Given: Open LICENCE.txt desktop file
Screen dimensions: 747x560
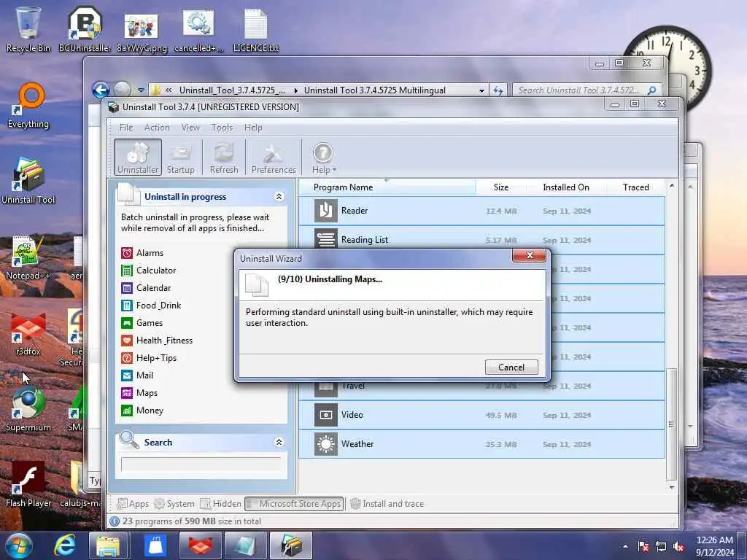Looking at the screenshot, I should (x=256, y=29).
